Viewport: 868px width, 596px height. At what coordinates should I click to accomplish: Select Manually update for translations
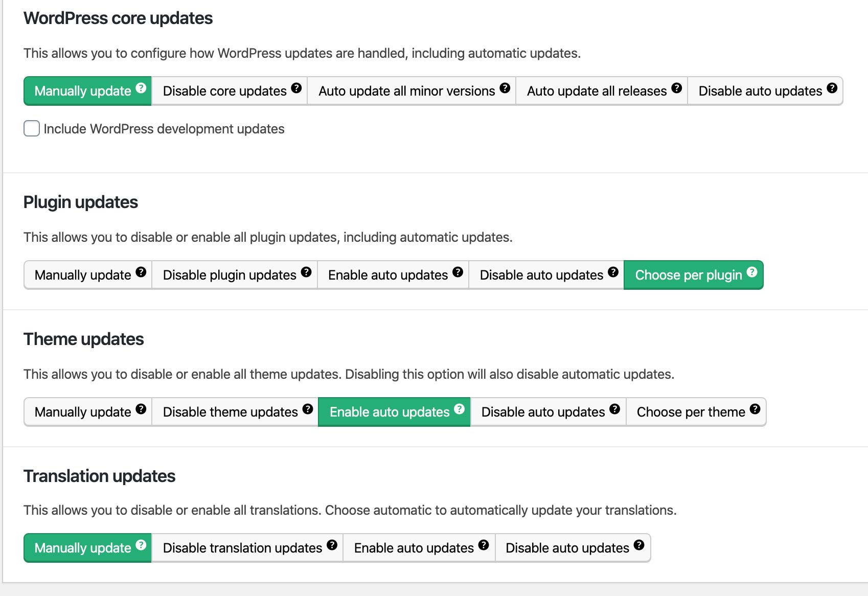[x=87, y=548]
